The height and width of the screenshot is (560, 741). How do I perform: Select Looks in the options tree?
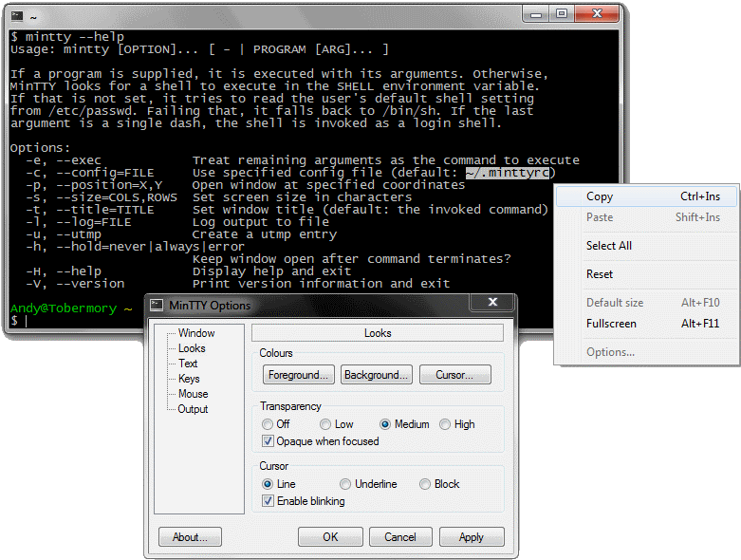point(192,348)
